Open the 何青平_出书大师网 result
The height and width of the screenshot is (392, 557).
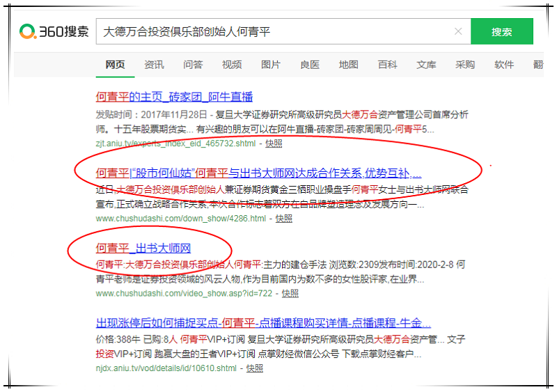coord(143,248)
